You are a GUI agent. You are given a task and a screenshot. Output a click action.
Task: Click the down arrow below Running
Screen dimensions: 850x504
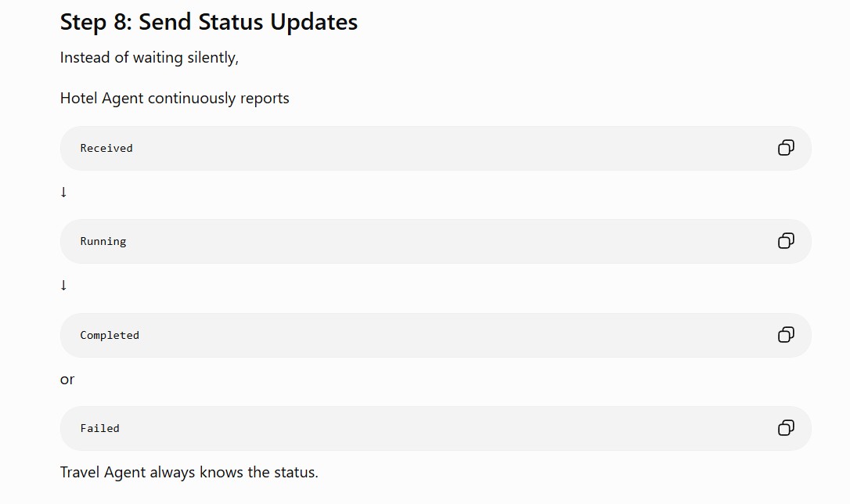click(63, 285)
